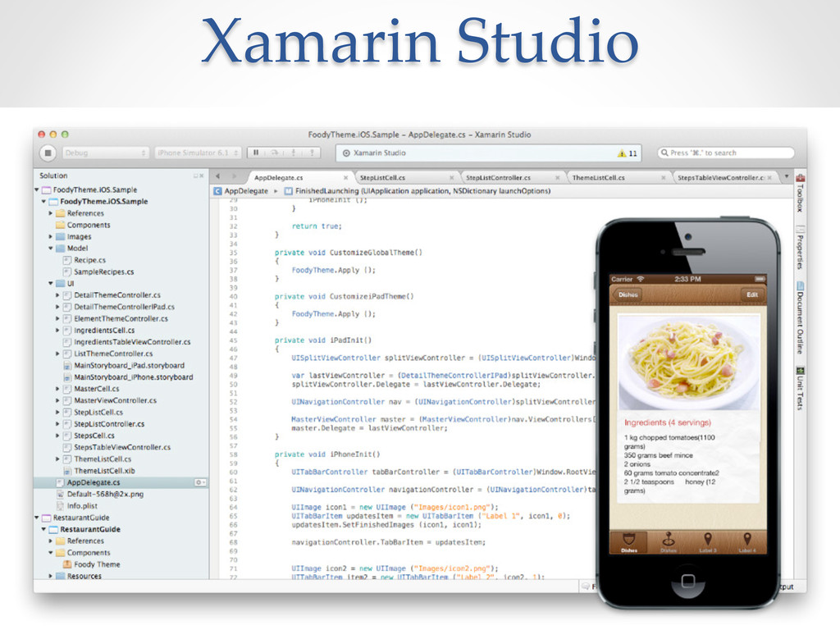Image resolution: width=840 pixels, height=630 pixels.
Task: Navigate back with the left arrow in tab bar
Action: (x=218, y=176)
